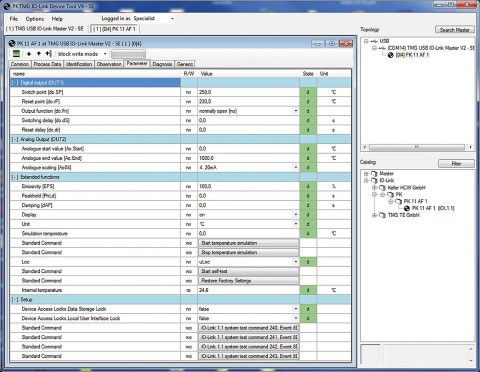Open the File menu
Image resolution: width=480 pixels, height=372 pixels.
click(14, 19)
